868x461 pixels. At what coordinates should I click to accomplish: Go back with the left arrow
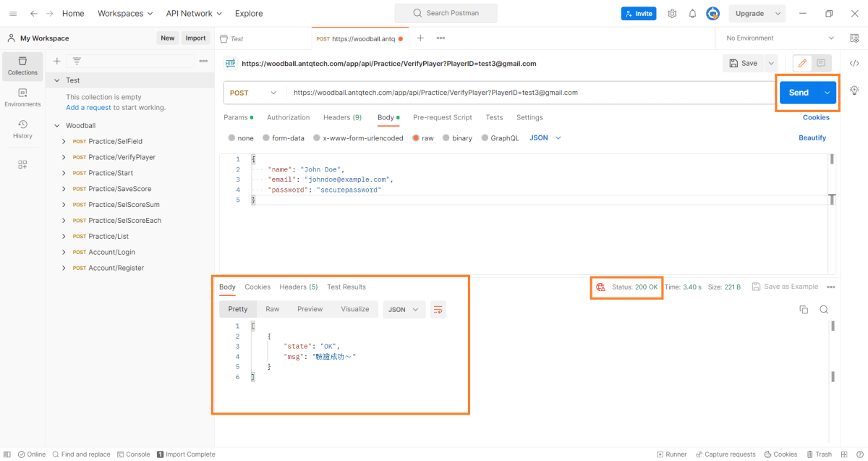34,13
